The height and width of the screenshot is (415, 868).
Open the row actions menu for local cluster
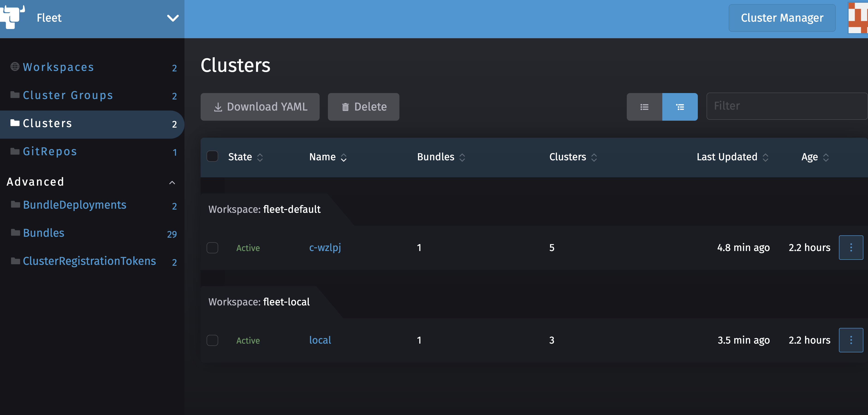[x=851, y=340]
